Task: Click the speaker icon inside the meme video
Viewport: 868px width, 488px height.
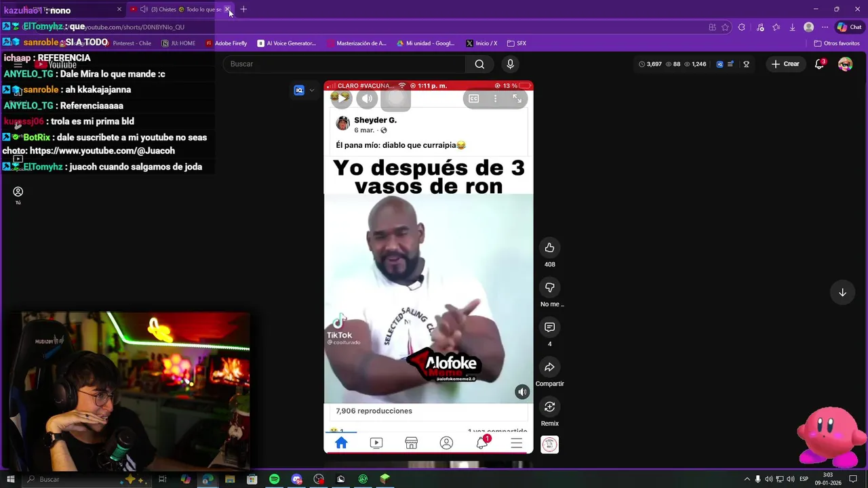Action: (x=521, y=392)
